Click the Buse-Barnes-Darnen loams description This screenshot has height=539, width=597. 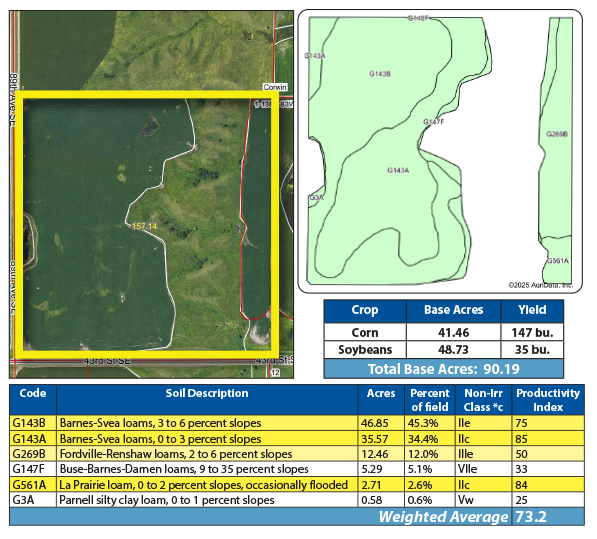[x=184, y=469]
